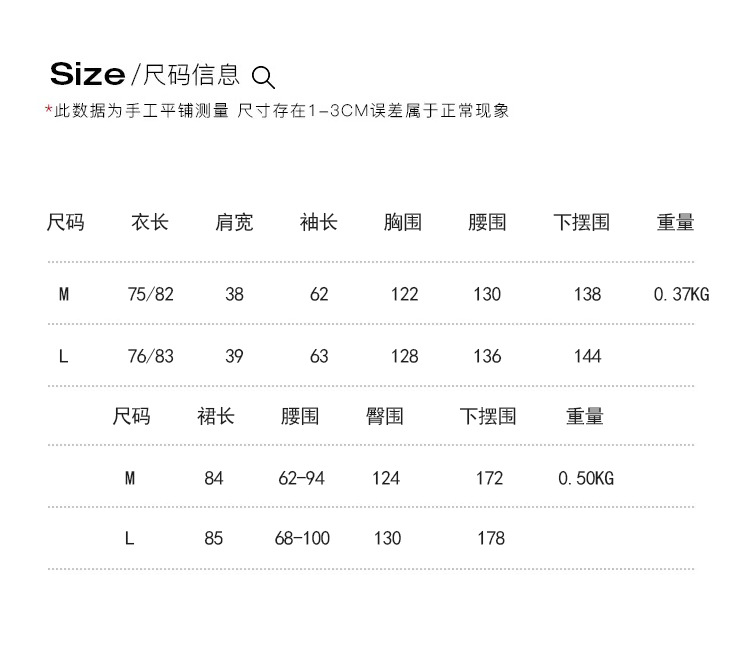750x653 pixels.
Task: Click the magnifying glass search icon
Action: [x=263, y=77]
